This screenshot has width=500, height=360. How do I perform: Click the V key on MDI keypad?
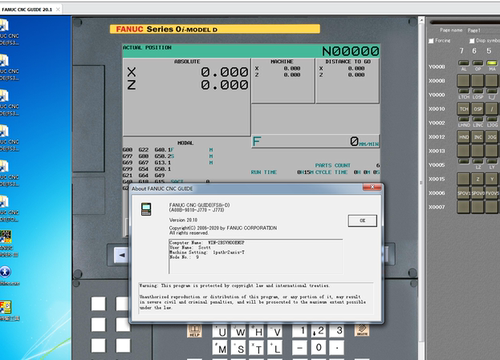[x=275, y=332]
